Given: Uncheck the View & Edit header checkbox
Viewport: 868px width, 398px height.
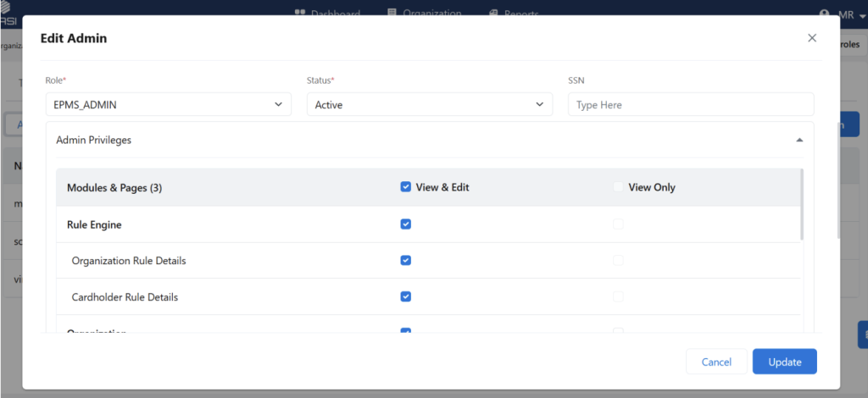Looking at the screenshot, I should 405,187.
